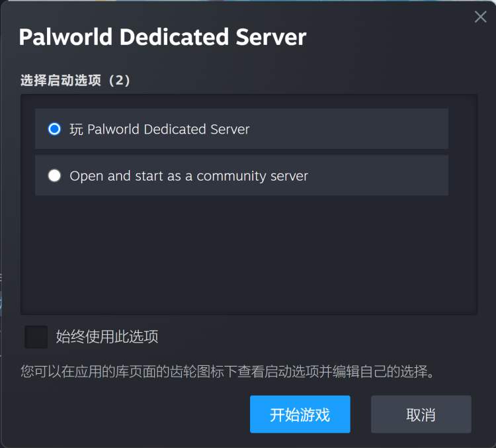This screenshot has width=496, height=448.
Task: Click blank right side of first option row
Action: 348,129
